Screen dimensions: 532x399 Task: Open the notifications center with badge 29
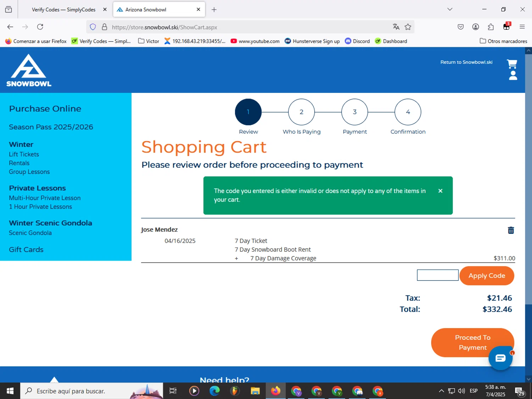coord(520,391)
